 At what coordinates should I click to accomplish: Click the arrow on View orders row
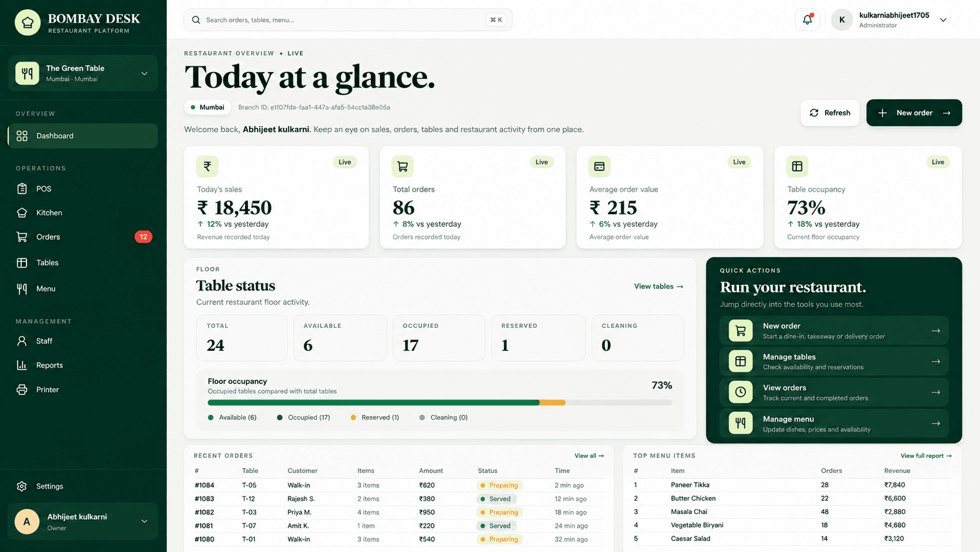point(935,392)
